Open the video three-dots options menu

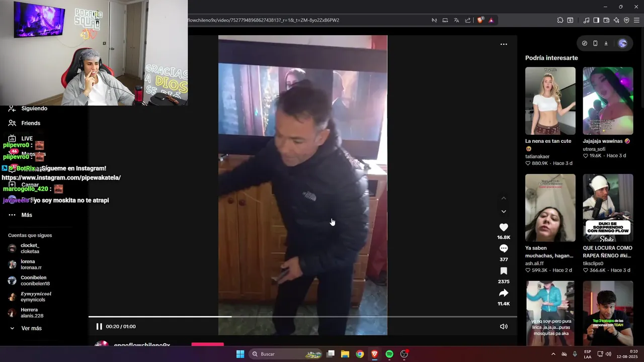click(504, 44)
